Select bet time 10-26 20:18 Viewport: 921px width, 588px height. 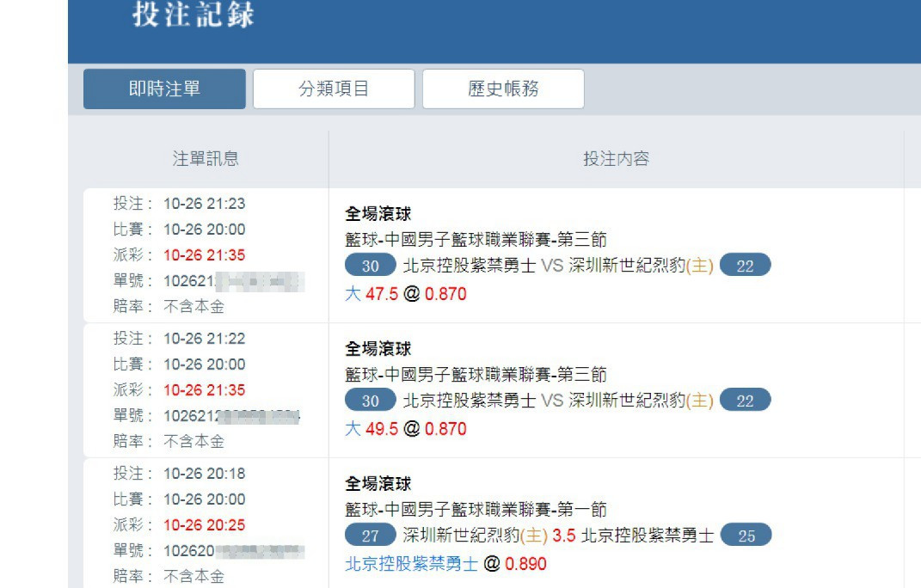pos(205,474)
